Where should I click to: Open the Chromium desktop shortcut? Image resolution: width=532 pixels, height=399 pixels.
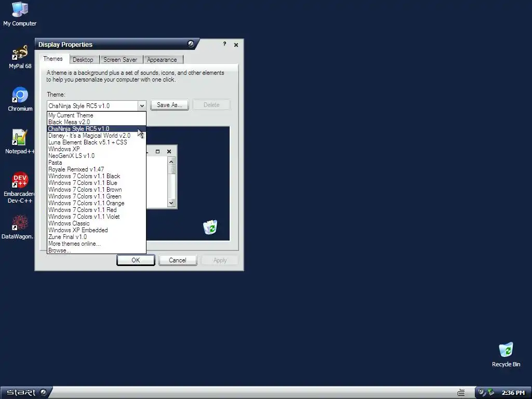[20, 99]
